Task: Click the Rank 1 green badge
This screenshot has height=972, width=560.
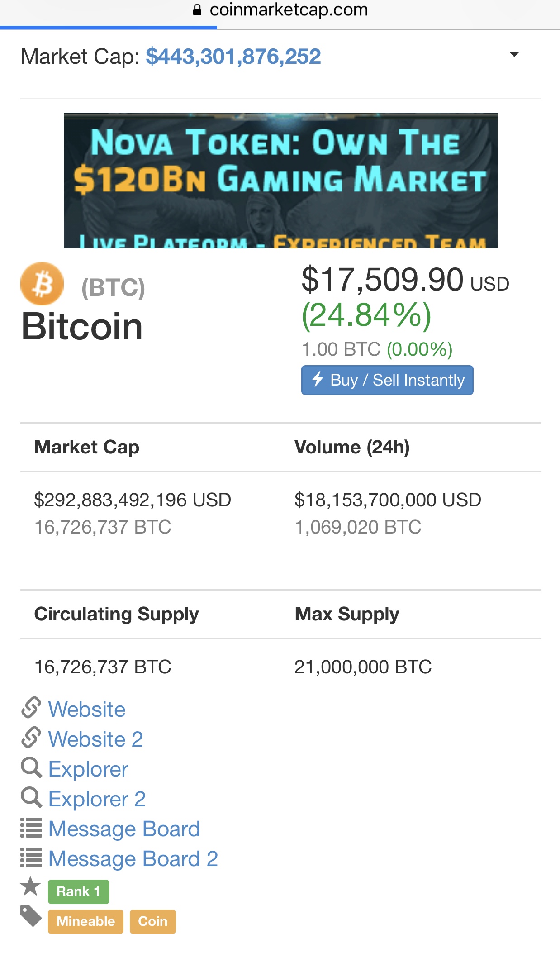Action: coord(78,891)
